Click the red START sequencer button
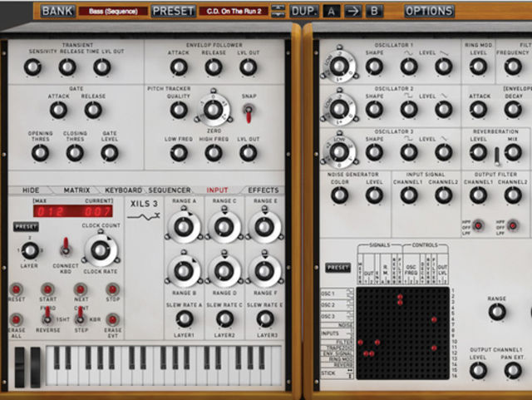The height and width of the screenshot is (400, 532). (x=48, y=289)
